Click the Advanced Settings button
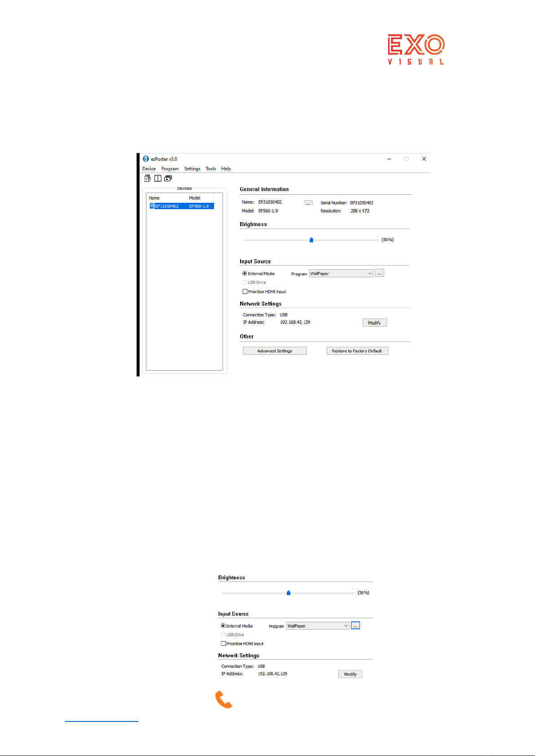The height and width of the screenshot is (756, 535). tap(275, 351)
